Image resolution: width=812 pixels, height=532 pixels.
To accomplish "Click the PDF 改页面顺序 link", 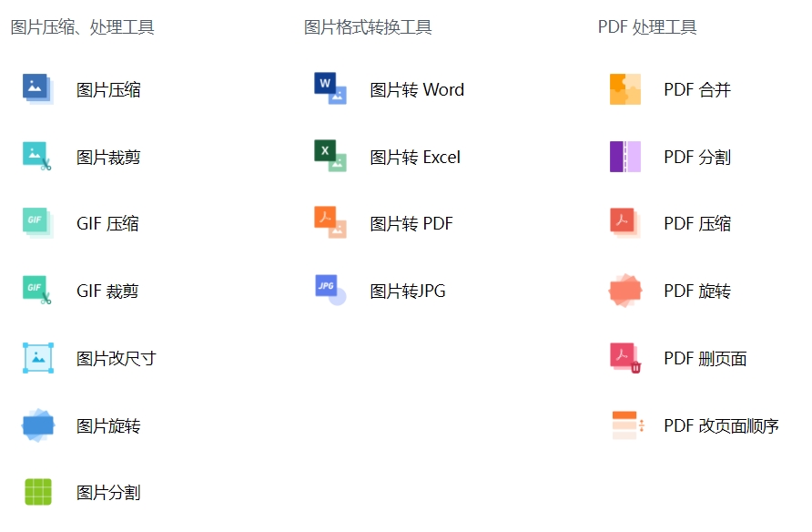I will (x=721, y=426).
